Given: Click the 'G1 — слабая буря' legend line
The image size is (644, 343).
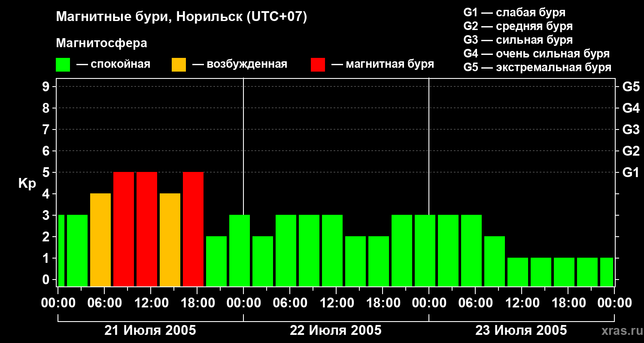Looking at the screenshot, I should 515,12.
